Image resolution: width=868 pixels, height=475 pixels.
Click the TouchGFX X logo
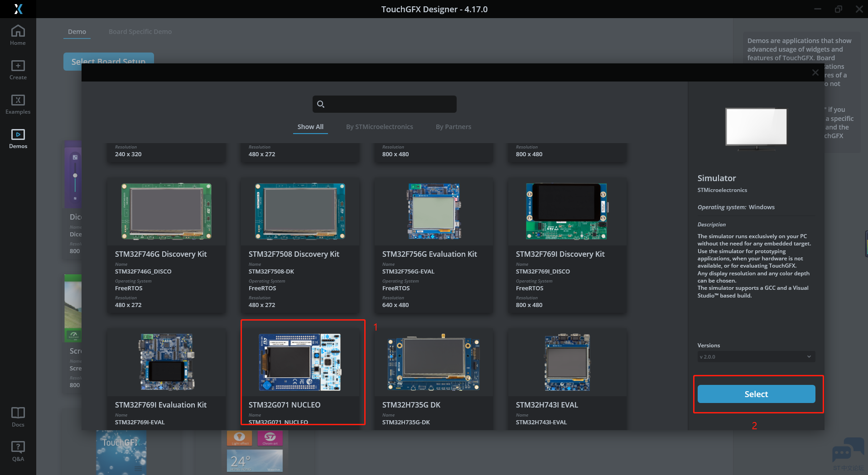[18, 9]
